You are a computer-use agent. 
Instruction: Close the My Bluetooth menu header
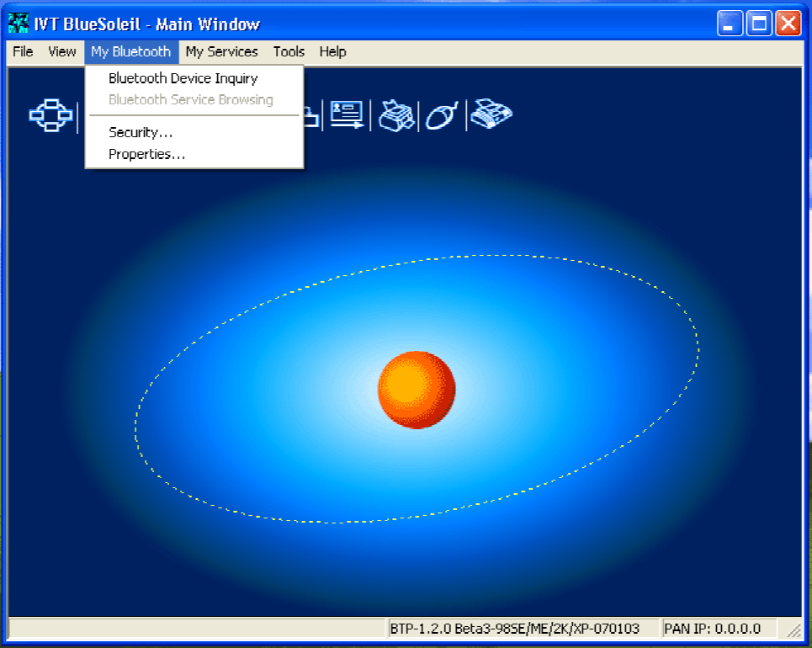[131, 52]
